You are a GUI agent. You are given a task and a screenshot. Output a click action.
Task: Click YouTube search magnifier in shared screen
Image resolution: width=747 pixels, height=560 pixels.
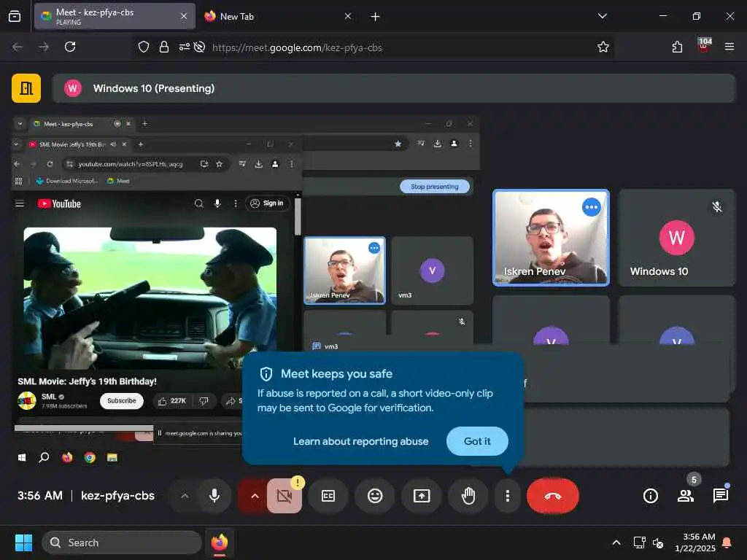(x=198, y=204)
